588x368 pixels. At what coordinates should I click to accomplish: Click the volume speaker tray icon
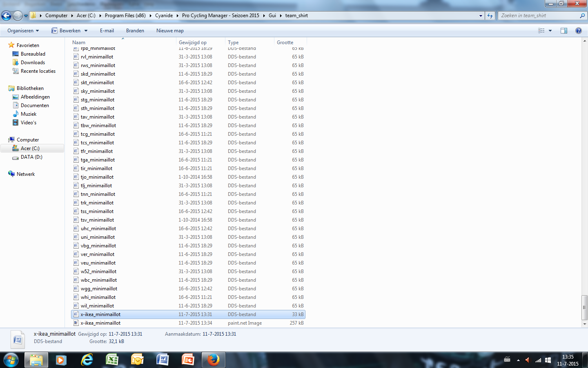pyautogui.click(x=527, y=360)
